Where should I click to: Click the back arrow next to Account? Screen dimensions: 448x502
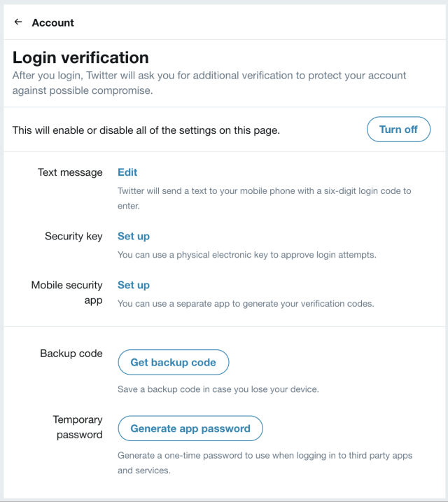[x=18, y=22]
